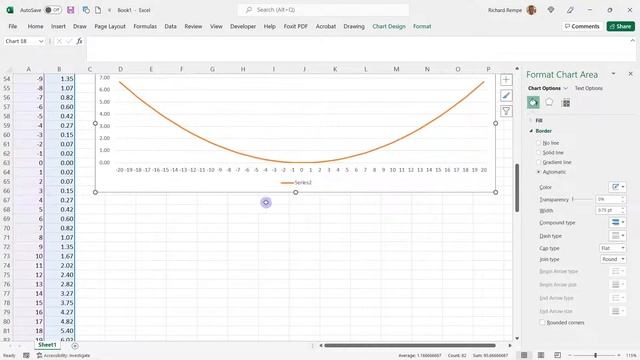
Task: Open the Chart Filters funnel button
Action: click(506, 111)
